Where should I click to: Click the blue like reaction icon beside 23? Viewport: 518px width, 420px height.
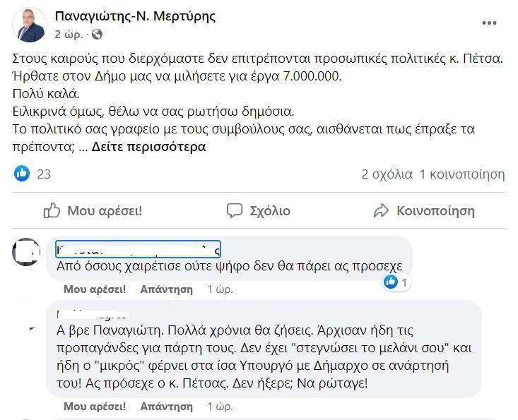coord(22,174)
